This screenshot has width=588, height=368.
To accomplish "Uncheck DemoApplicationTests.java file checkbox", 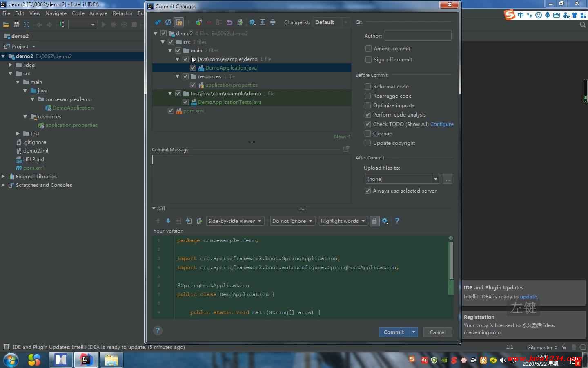I will (x=185, y=102).
